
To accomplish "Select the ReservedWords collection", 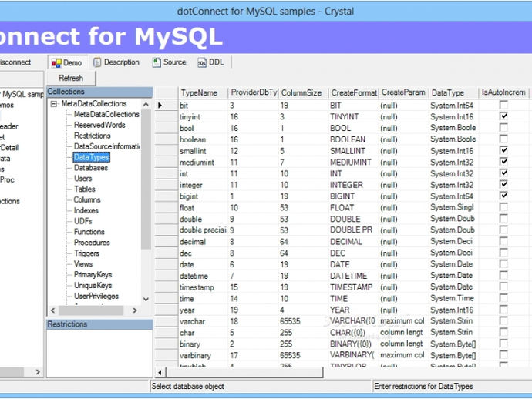I will click(x=99, y=125).
